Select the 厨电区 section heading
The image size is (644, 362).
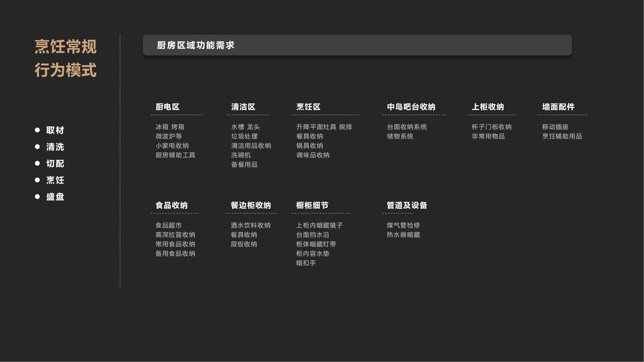click(168, 107)
